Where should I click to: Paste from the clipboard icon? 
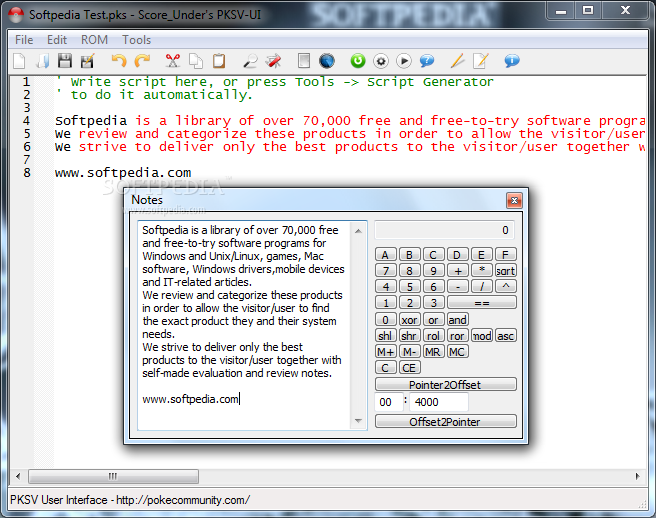click(x=219, y=61)
